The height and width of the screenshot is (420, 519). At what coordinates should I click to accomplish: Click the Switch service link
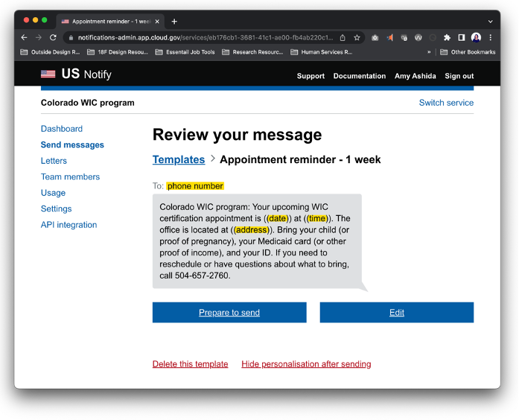point(446,103)
